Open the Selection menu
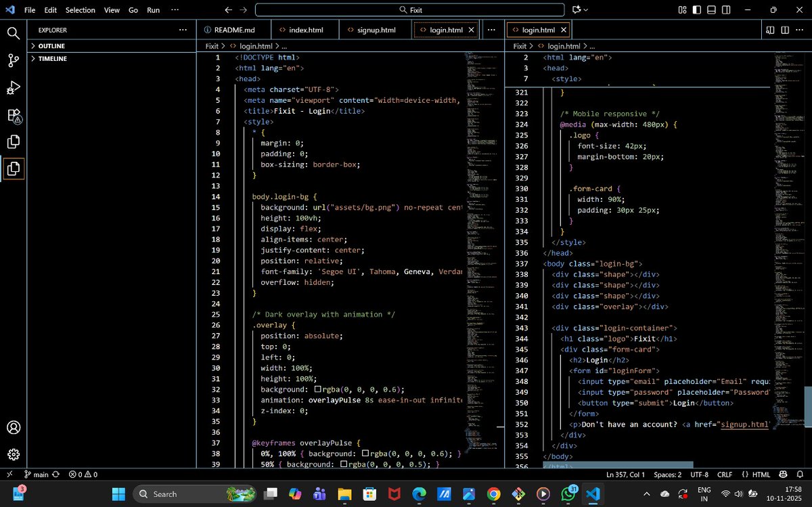 (81, 10)
